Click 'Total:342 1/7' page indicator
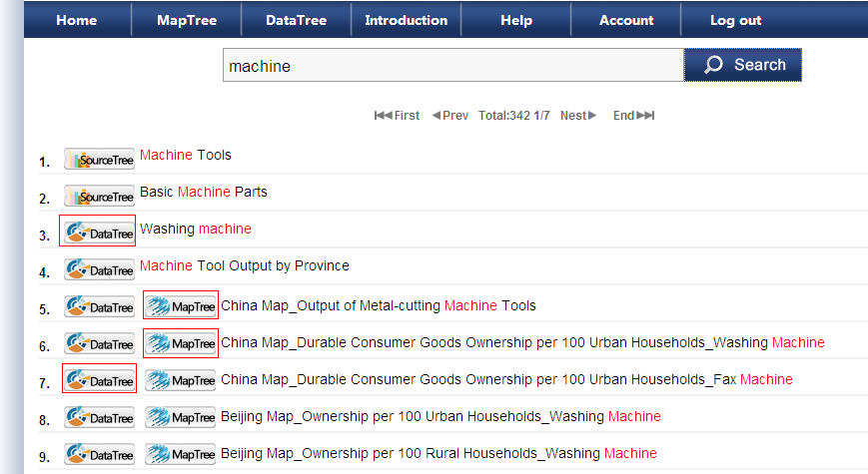The image size is (868, 474). (x=514, y=116)
